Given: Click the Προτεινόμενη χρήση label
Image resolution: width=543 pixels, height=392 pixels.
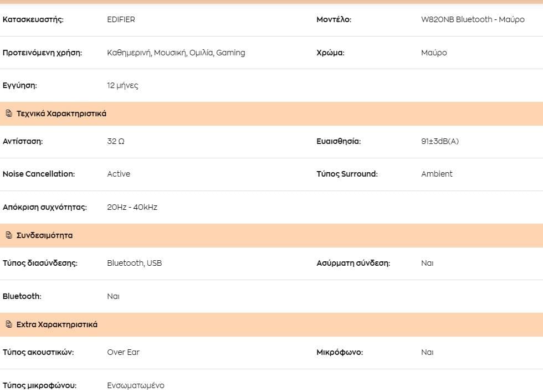Looking at the screenshot, I should [42, 53].
